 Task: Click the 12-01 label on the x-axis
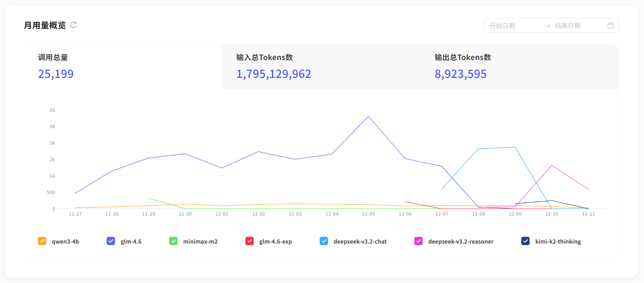pos(222,214)
